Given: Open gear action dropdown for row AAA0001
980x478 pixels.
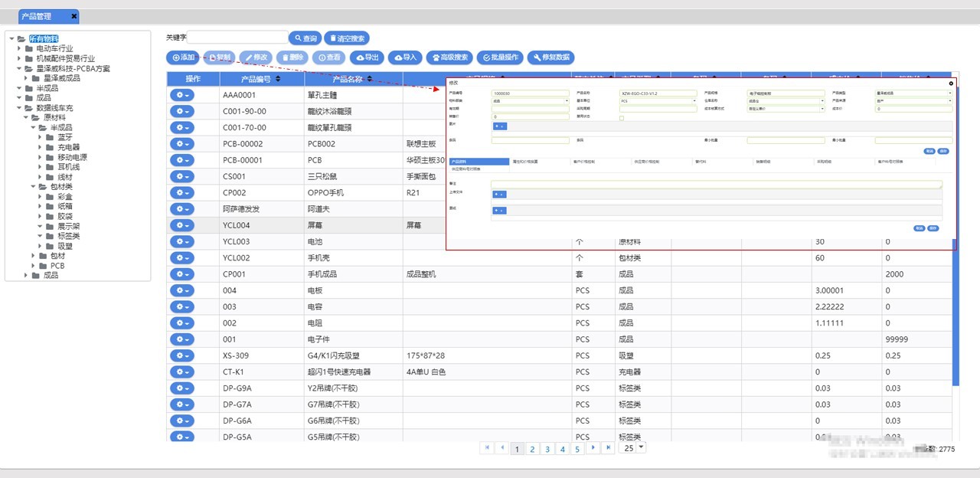Looking at the screenshot, I should click(x=182, y=95).
